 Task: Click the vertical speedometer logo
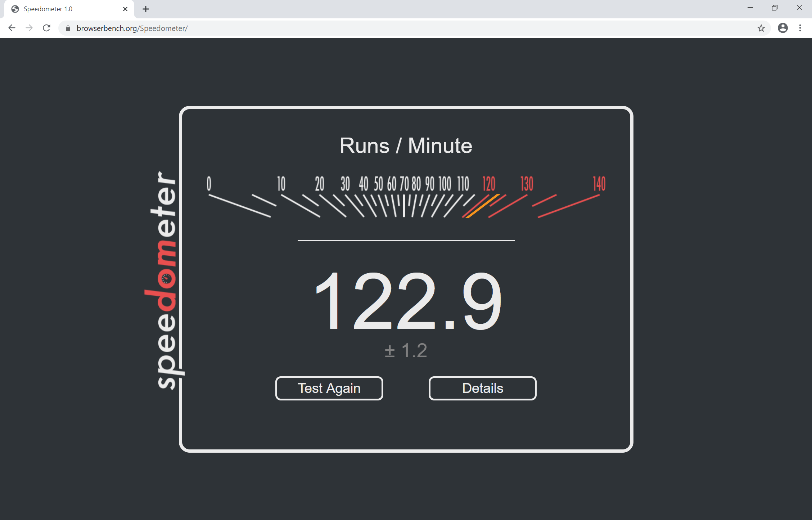(164, 280)
